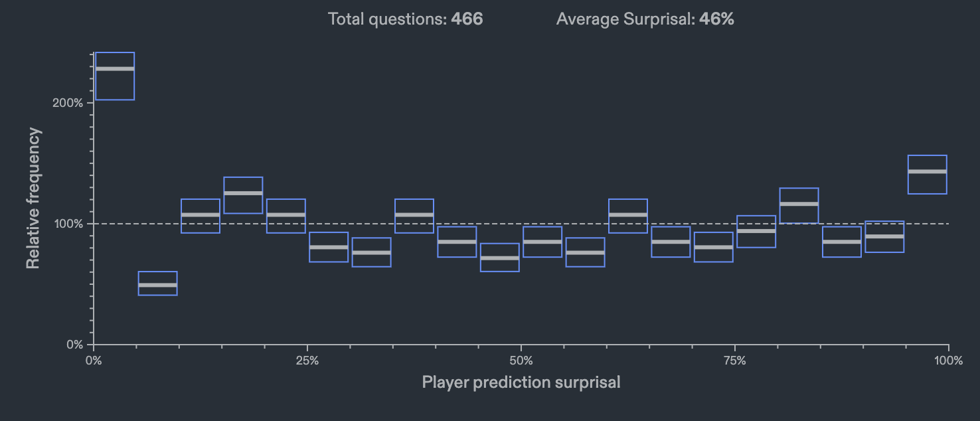
Task: Click the bar for the 35–40% surprisal bin
Action: pos(414,216)
